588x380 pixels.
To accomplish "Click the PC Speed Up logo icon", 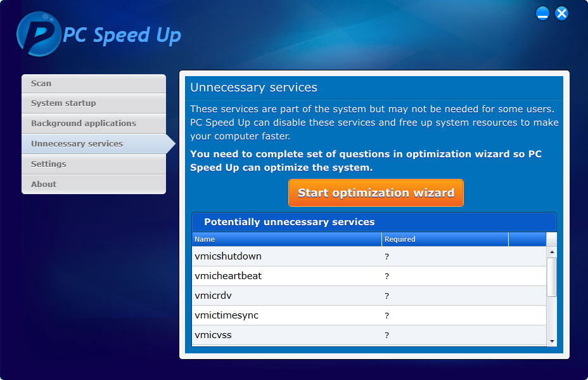I will [x=39, y=34].
